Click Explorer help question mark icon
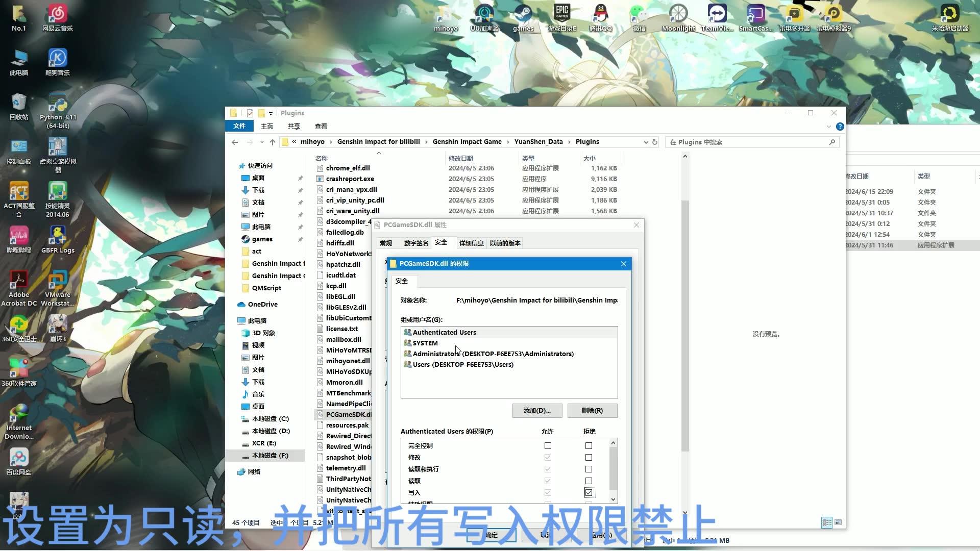The width and height of the screenshot is (980, 551). point(840,127)
